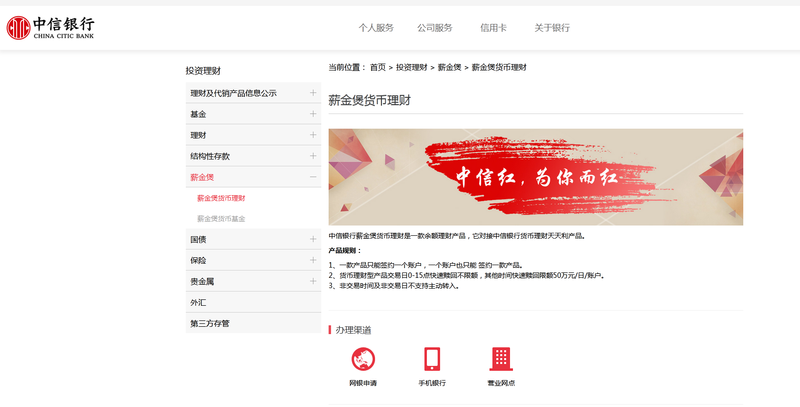Screen dimensions: 800x407
Task: Expand the 保险 section plus icon
Action: (313, 260)
